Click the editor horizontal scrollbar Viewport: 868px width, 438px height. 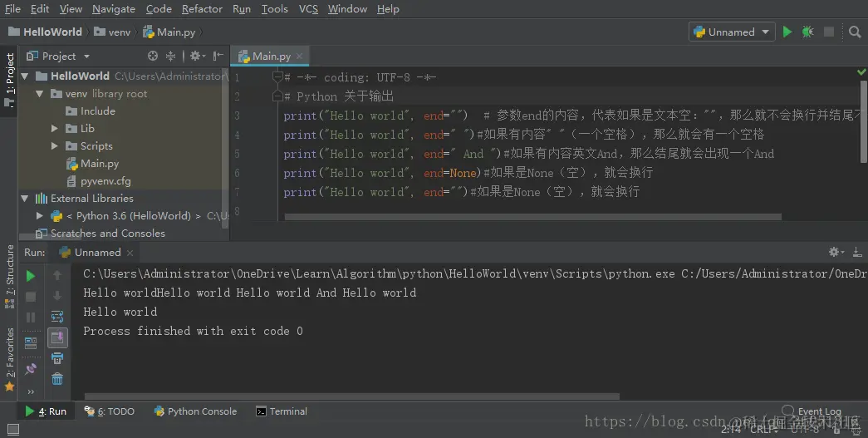(532, 217)
